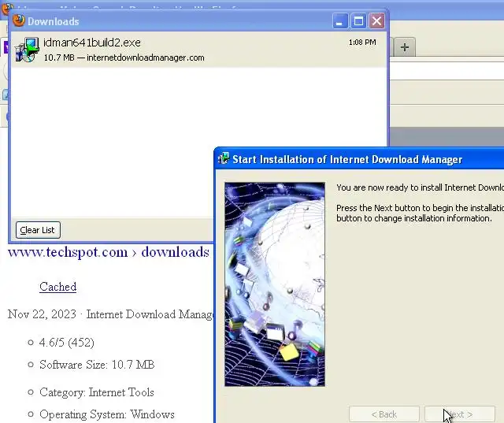Select the idman641build2.exe file name
This screenshot has width=504, height=423.
[x=92, y=43]
